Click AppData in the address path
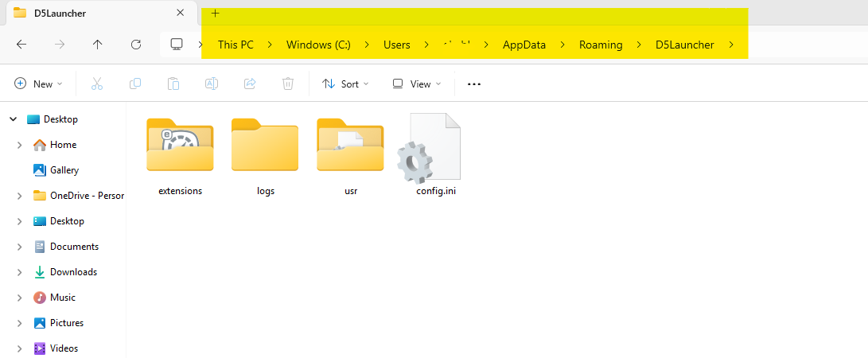The image size is (868, 358). click(x=524, y=45)
